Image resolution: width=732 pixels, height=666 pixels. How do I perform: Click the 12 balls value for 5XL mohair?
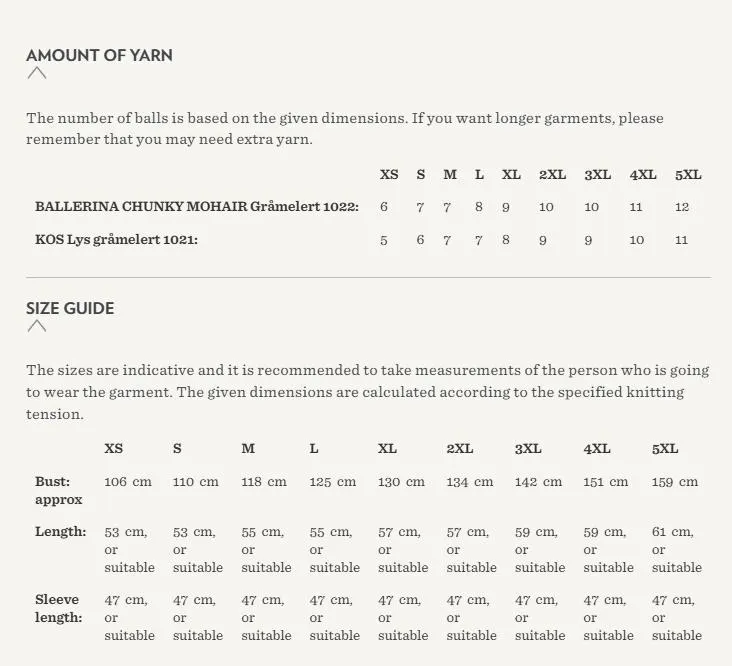pos(682,207)
